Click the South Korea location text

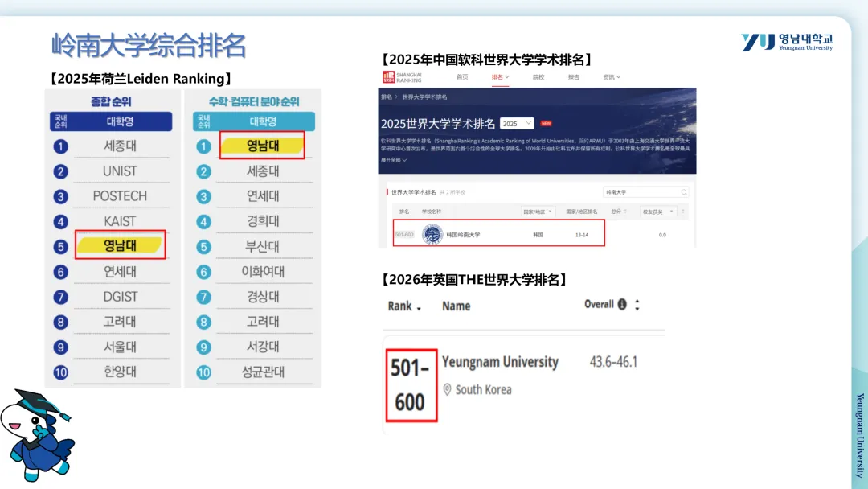483,390
